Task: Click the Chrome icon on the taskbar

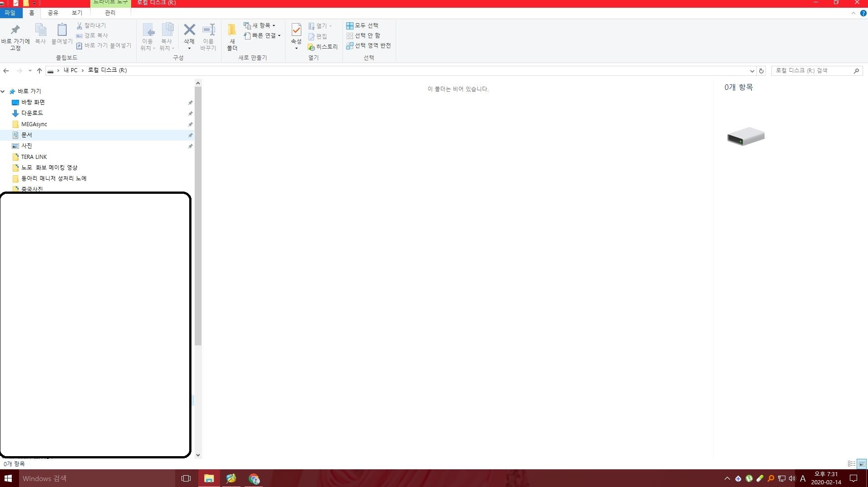Action: 254,478
